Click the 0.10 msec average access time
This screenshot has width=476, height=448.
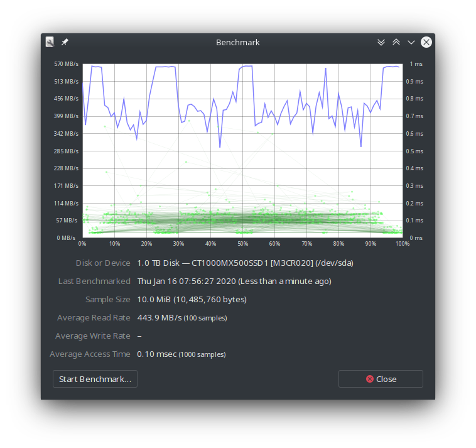[x=157, y=354]
